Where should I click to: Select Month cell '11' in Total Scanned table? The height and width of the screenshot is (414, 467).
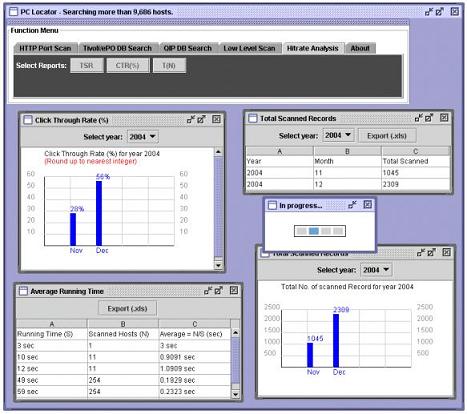[347, 173]
